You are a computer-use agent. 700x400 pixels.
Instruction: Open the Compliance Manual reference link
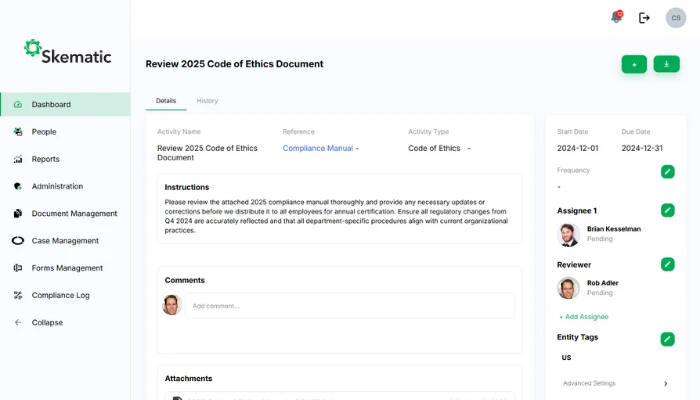pos(318,148)
